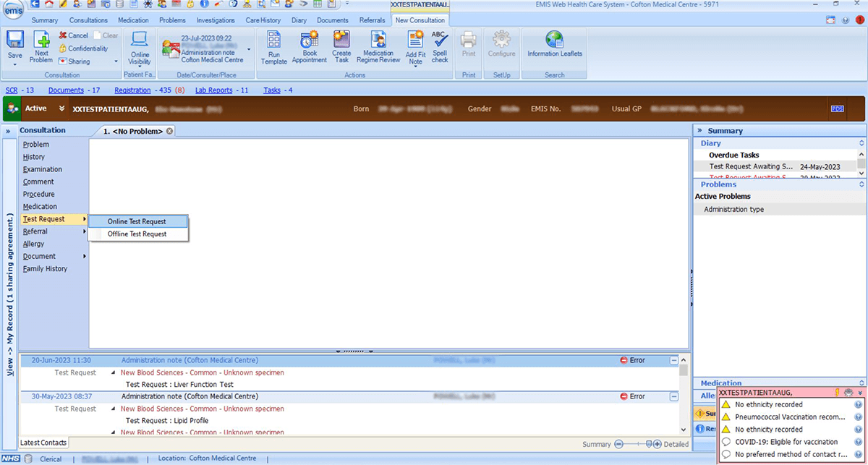The height and width of the screenshot is (465, 868).
Task: Open Medication Regime Review
Action: click(x=378, y=46)
